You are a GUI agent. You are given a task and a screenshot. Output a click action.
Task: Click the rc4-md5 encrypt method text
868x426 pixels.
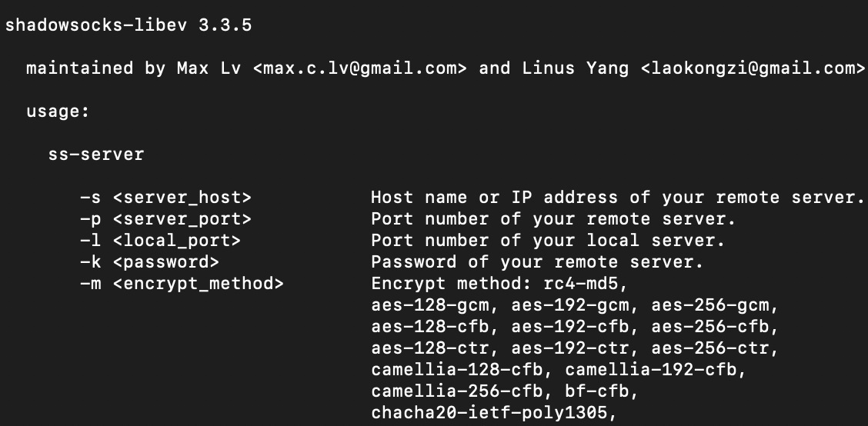581,284
